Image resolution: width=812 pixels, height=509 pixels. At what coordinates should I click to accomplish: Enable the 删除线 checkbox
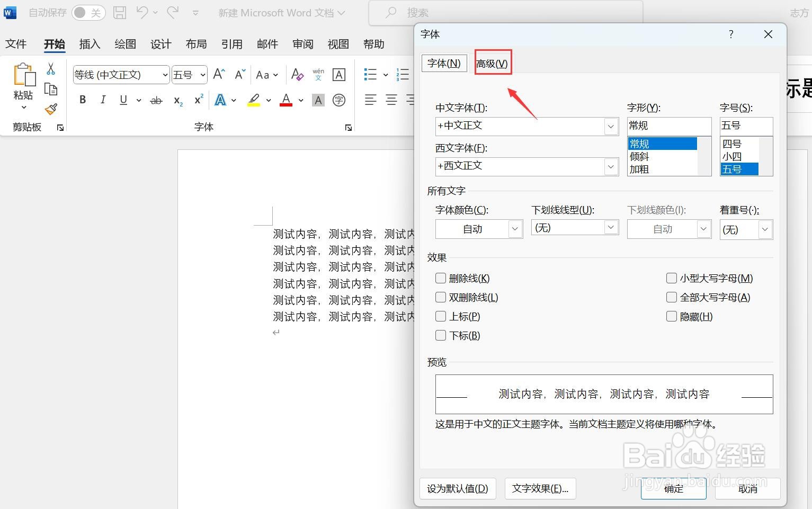(440, 278)
